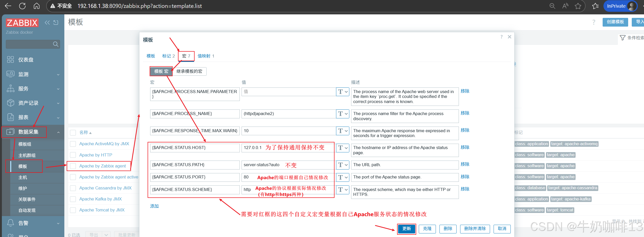Open type dropdown for APACHE.PROCESS_NAME macro
Image resolution: width=644 pixels, height=237 pixels.
[x=343, y=114]
